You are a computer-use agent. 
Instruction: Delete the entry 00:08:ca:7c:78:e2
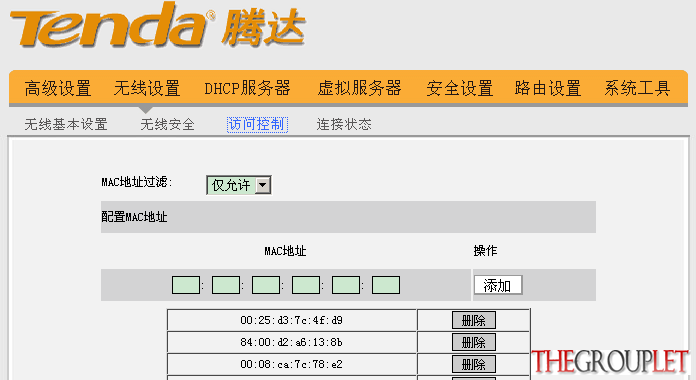click(x=474, y=364)
